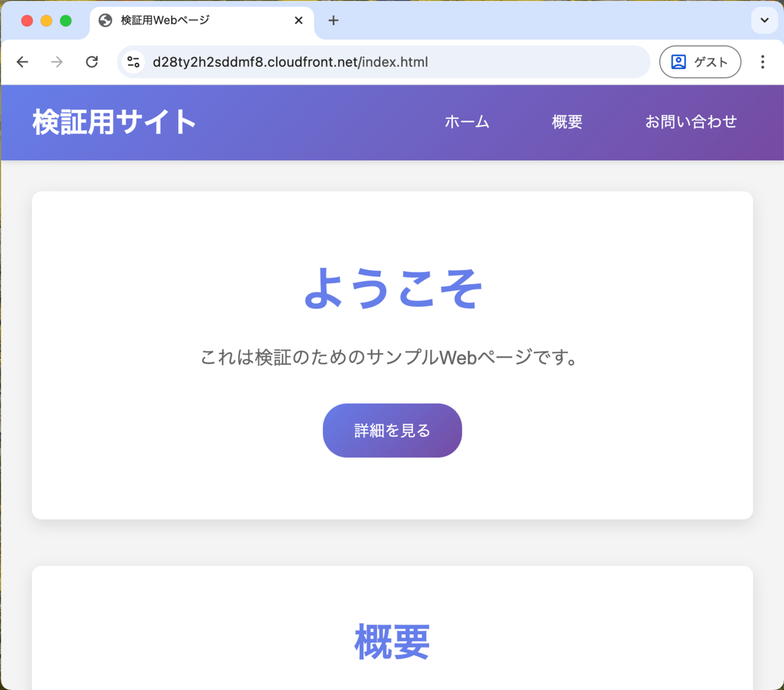Screen dimensions: 784x690
Task: Open a new tab with plus icon
Action: click(333, 20)
